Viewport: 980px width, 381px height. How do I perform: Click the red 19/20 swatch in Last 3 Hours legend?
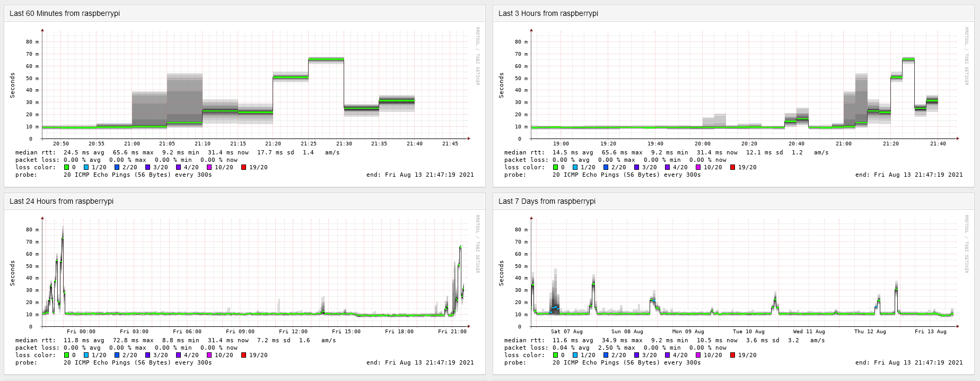click(x=733, y=167)
